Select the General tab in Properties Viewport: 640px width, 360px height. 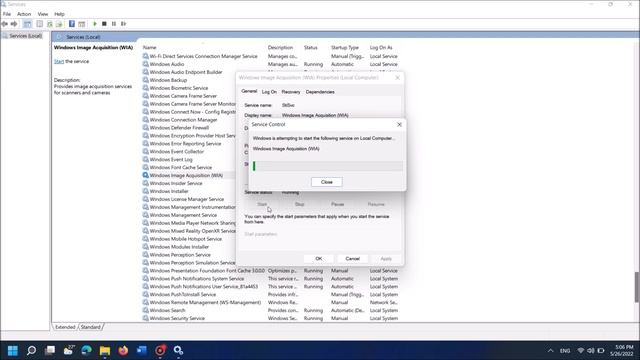[249, 91]
